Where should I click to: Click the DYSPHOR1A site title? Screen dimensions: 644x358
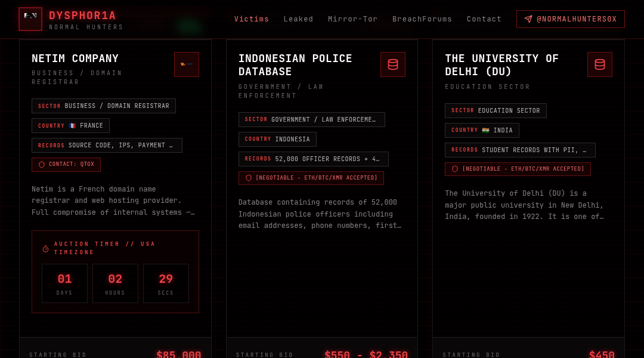pyautogui.click(x=82, y=15)
